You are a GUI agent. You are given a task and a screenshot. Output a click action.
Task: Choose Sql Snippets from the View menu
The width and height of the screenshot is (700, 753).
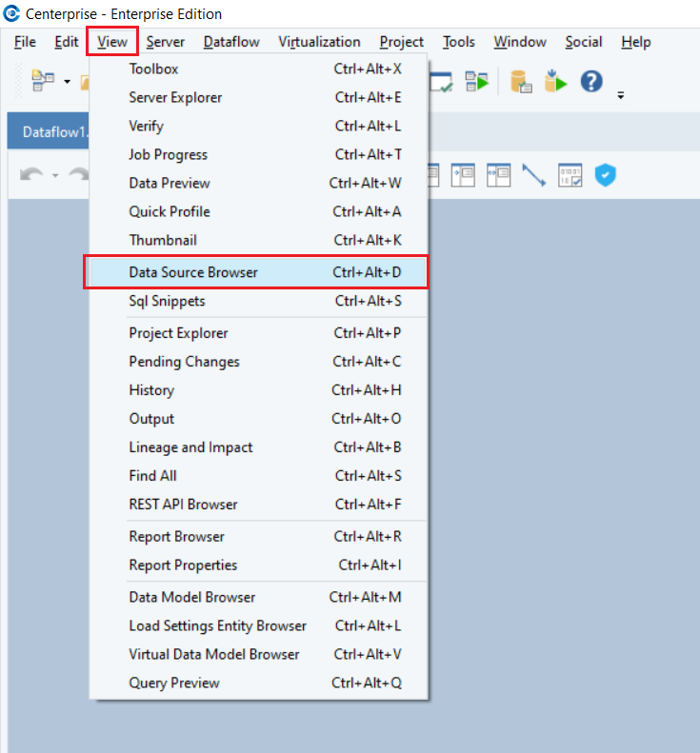click(258, 301)
